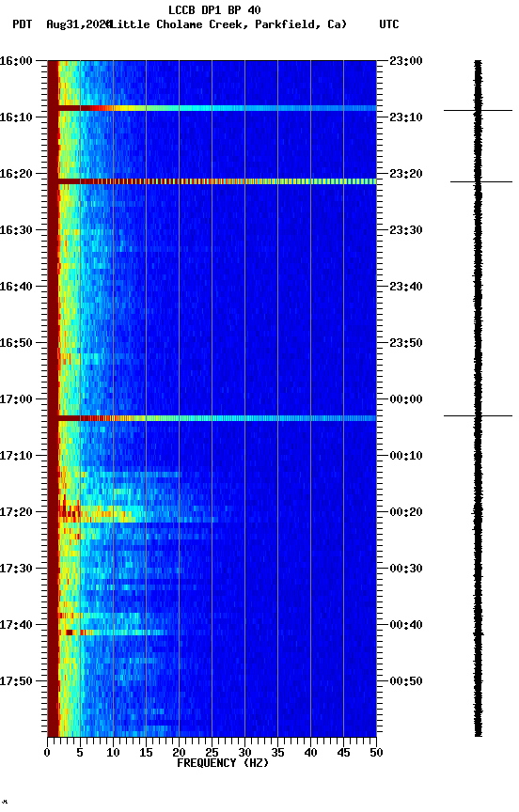Click the 23:10 UTC time label
Image resolution: width=519 pixels, height=812 pixels.
pos(406,117)
